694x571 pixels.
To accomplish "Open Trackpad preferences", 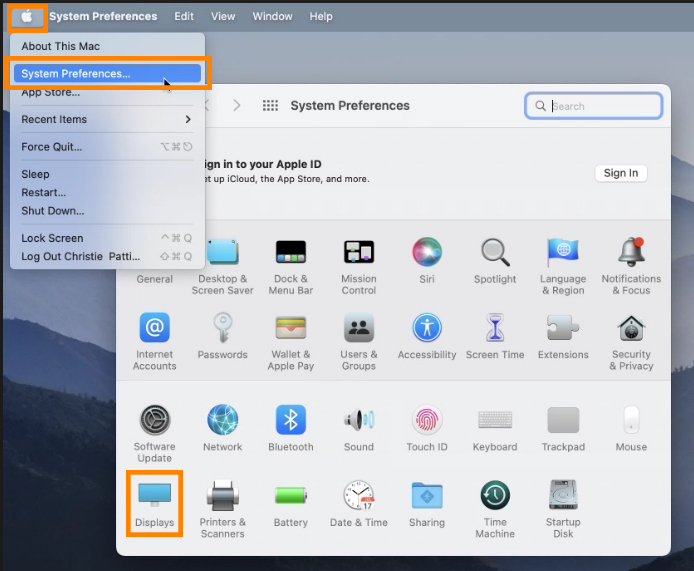I will (563, 428).
